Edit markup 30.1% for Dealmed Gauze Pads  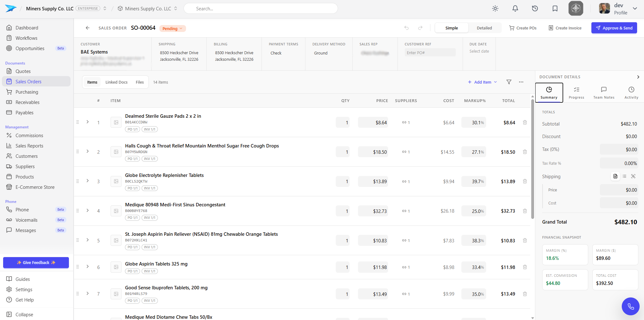(x=474, y=122)
